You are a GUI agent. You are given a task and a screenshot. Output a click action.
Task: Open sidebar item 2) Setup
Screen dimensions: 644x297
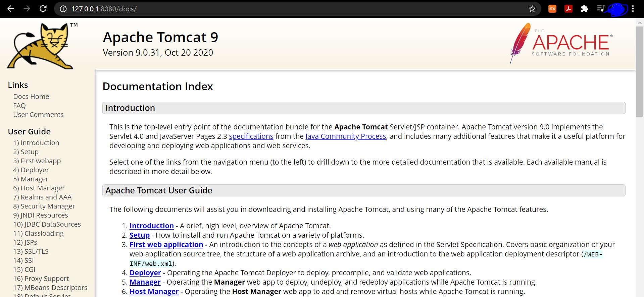pos(26,152)
